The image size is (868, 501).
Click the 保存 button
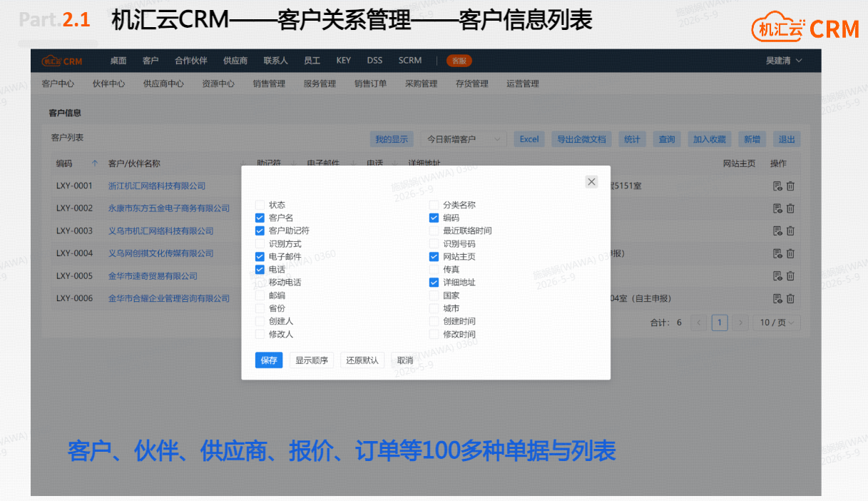pyautogui.click(x=269, y=360)
